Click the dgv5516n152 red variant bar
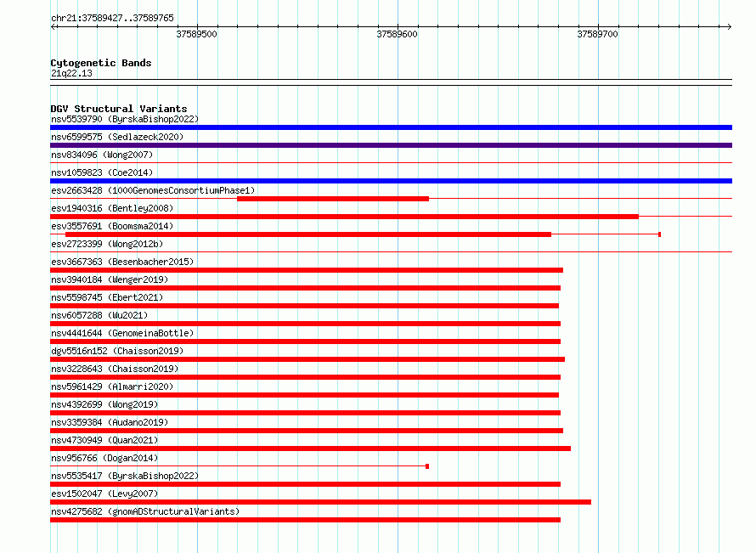This screenshot has height=553, width=756. (x=307, y=359)
